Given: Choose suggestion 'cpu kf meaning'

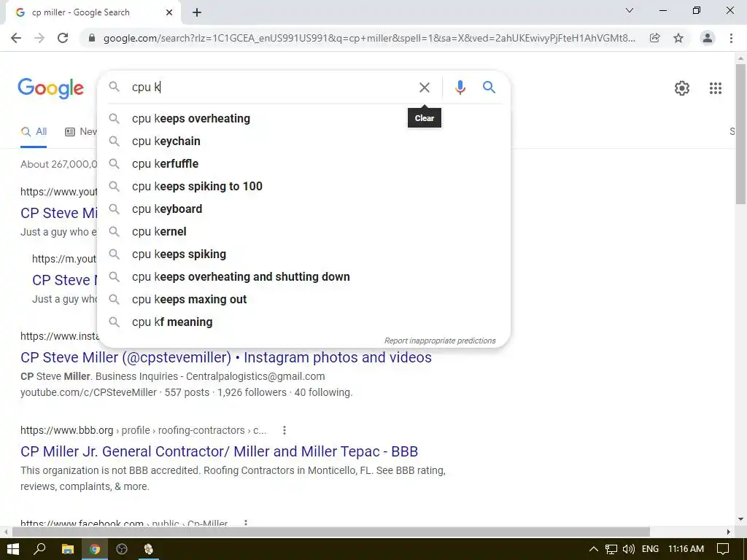Looking at the screenshot, I should [x=303, y=322].
